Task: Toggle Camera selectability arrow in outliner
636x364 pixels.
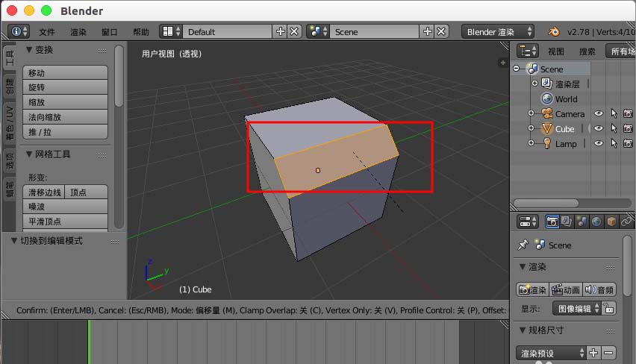Action: (614, 114)
